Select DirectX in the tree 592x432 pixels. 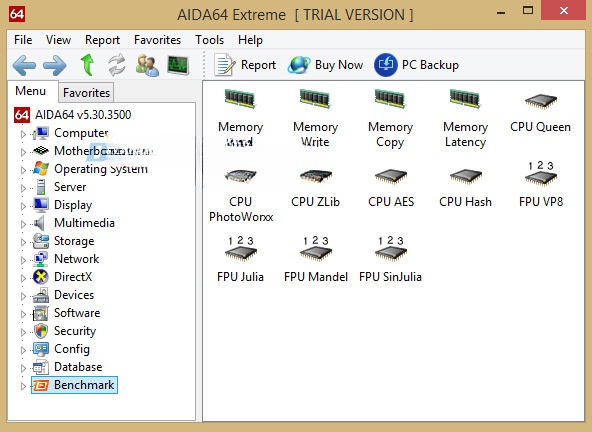click(x=73, y=276)
